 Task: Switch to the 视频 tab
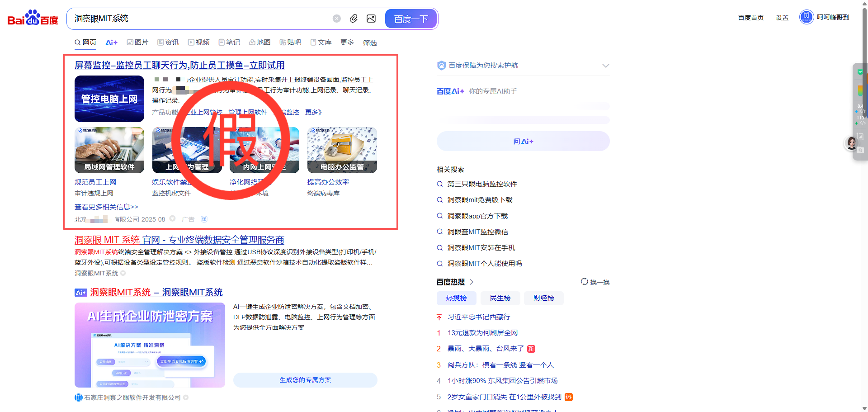199,43
